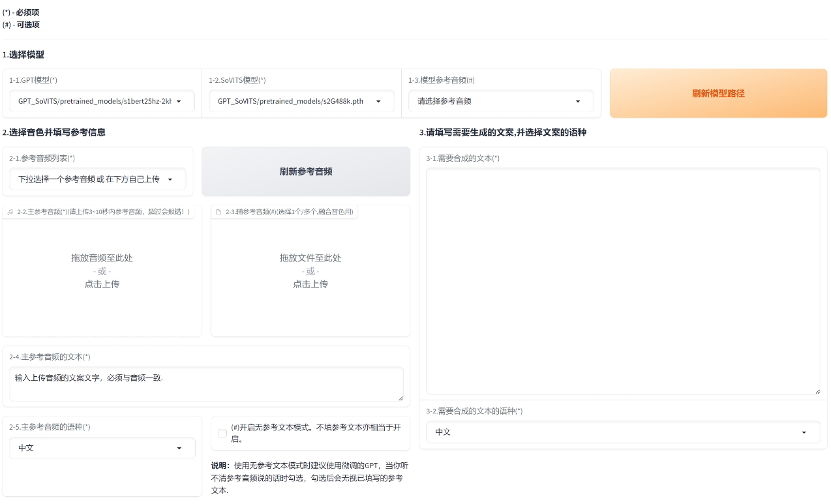Open the 请选择参考音频 dropdown
The width and height of the screenshot is (831, 504).
click(x=500, y=101)
